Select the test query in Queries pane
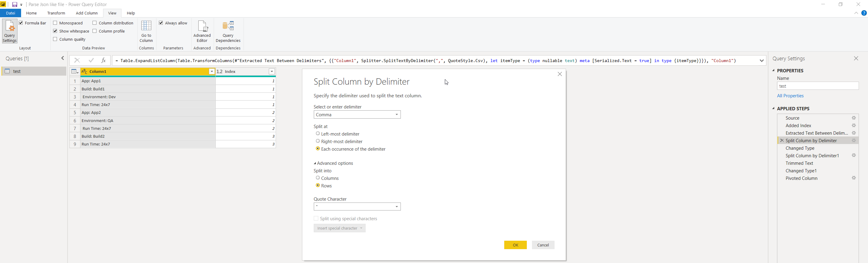Screen dimensions: 868x263 [x=34, y=71]
